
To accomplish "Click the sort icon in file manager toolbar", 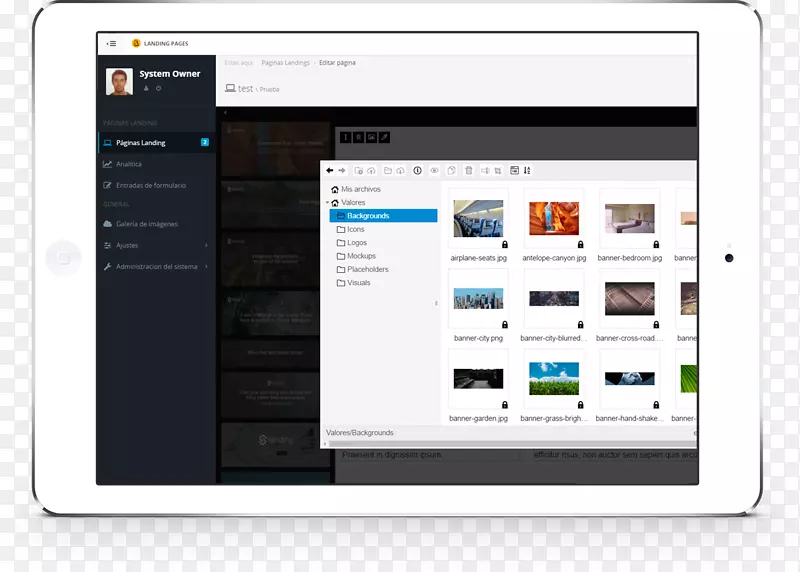I will pyautogui.click(x=527, y=171).
